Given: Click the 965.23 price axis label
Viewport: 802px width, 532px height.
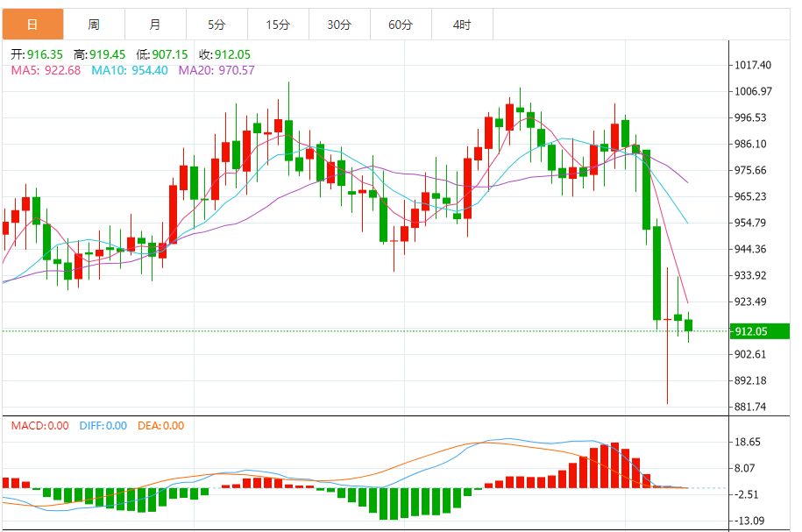Looking at the screenshot, I should pos(750,197).
